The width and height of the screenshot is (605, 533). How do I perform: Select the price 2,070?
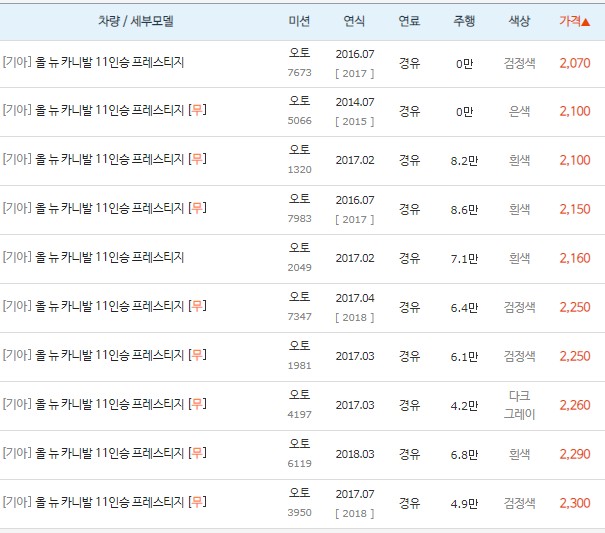pyautogui.click(x=575, y=63)
